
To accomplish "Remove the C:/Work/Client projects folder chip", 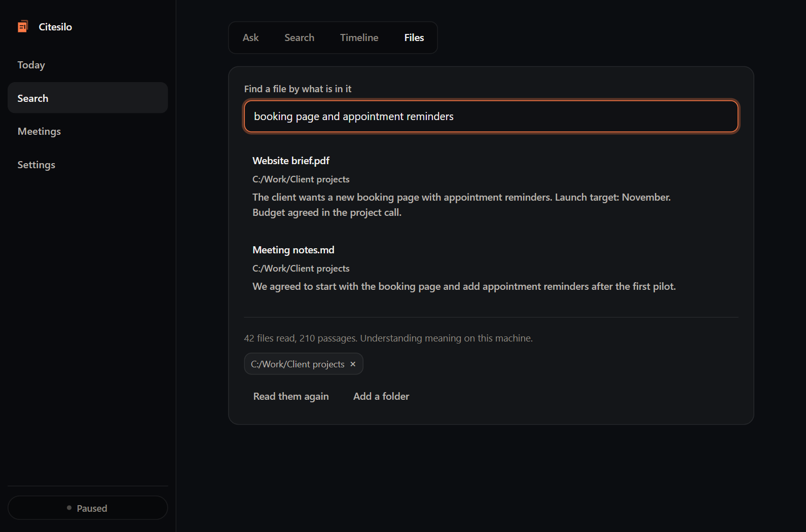I will pos(353,364).
